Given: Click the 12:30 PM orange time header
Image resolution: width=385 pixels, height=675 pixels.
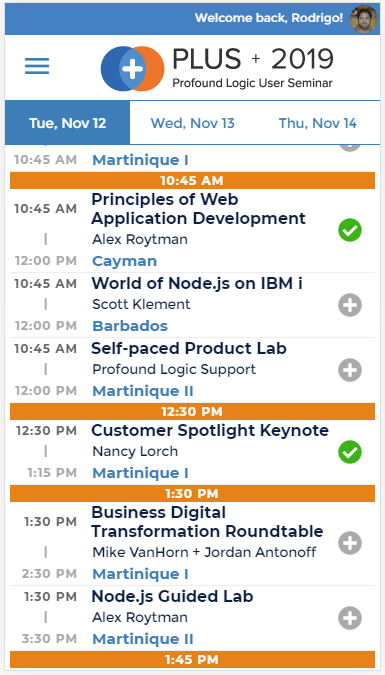Looking at the screenshot, I should (x=192, y=412).
